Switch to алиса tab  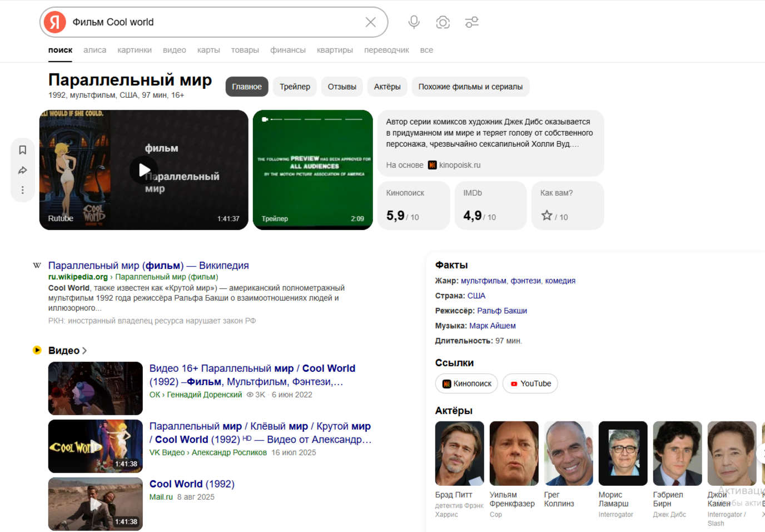95,50
